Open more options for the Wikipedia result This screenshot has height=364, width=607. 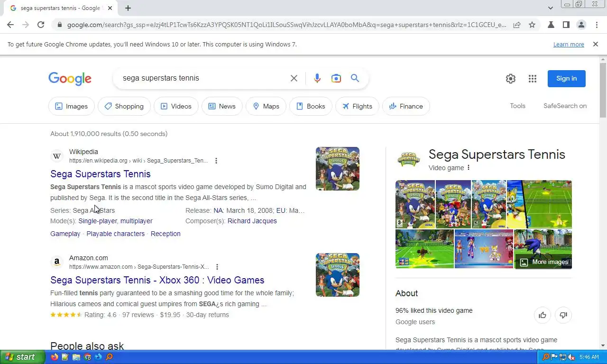click(x=216, y=161)
